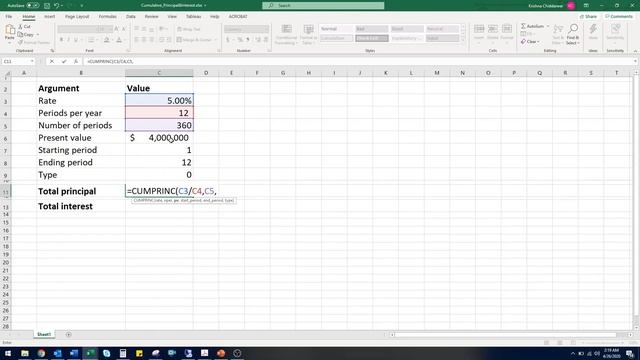The width and height of the screenshot is (640, 360).
Task: Click the Paste clipboard icon
Action: pos(10,30)
